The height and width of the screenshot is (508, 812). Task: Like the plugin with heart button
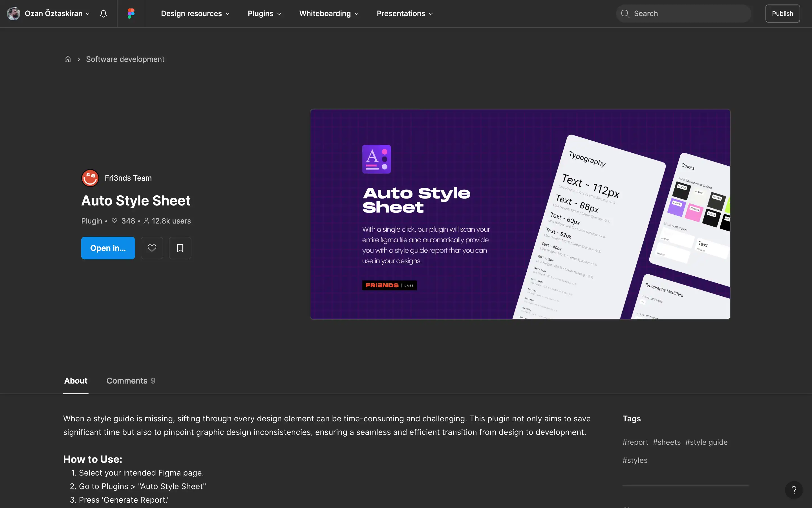tap(152, 248)
